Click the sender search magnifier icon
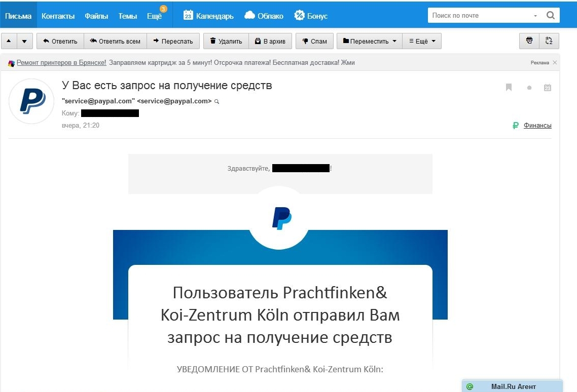The height and width of the screenshot is (392, 577). [217, 101]
